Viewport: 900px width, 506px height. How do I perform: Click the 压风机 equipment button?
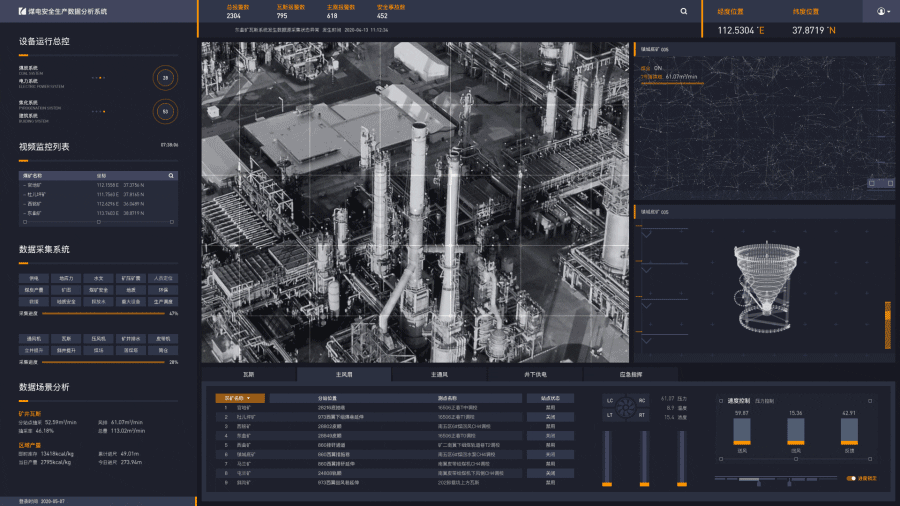click(x=98, y=338)
